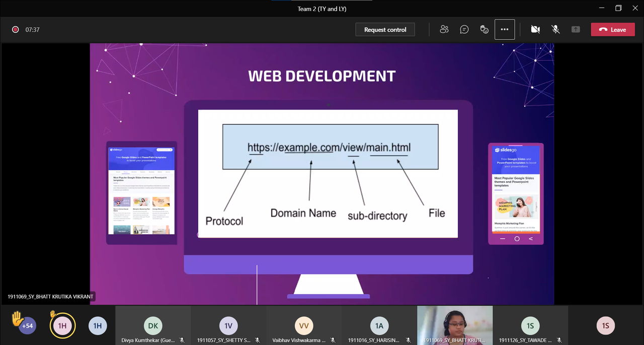This screenshot has height=345, width=644.
Task: Select 1911016_SY_HARISIN participant tile
Action: [379, 326]
